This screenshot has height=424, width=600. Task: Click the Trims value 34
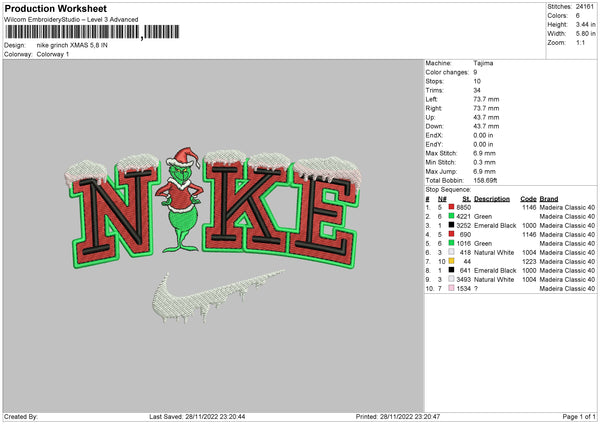477,90
